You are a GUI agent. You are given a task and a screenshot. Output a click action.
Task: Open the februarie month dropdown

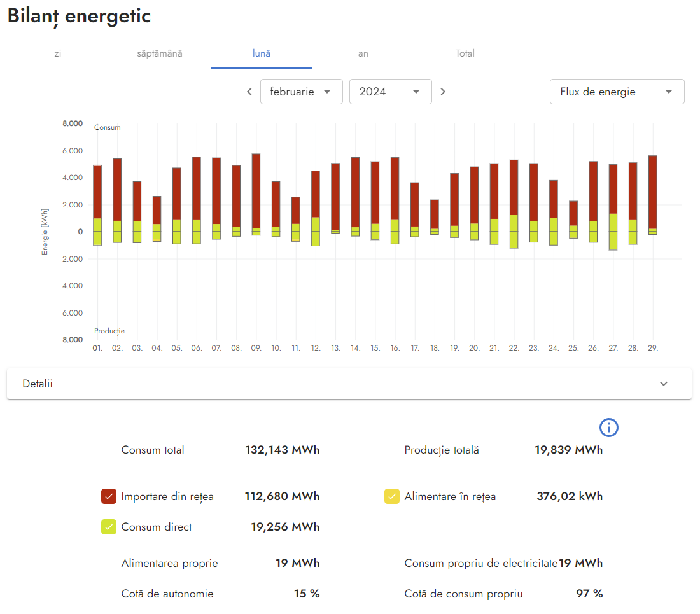(x=301, y=92)
